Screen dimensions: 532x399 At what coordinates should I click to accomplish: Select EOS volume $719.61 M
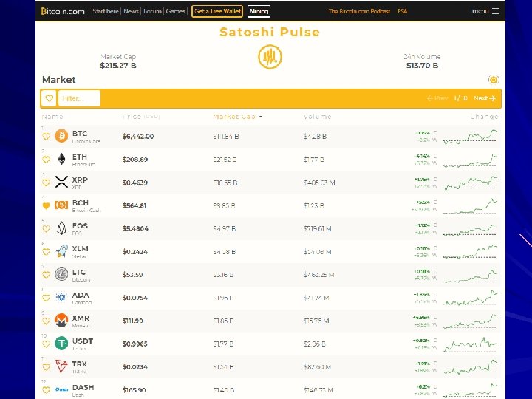coord(317,228)
